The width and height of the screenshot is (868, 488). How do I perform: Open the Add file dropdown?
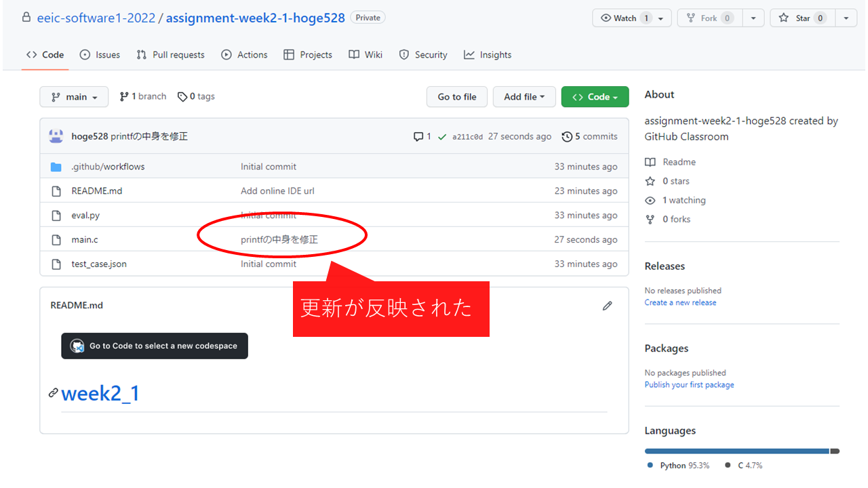[524, 97]
